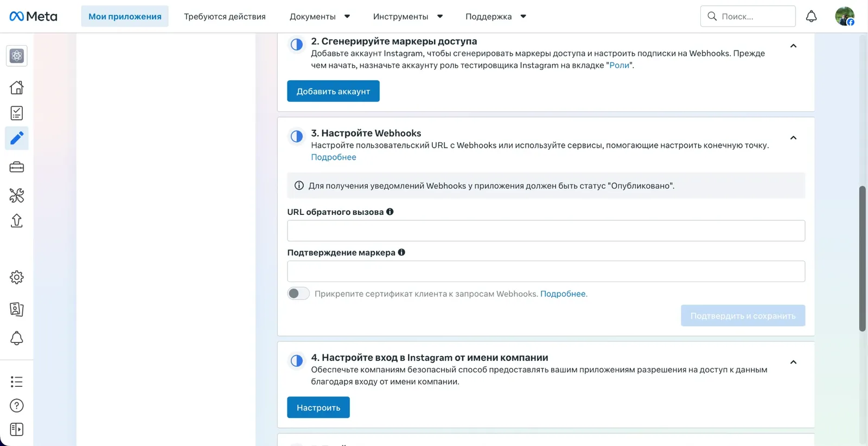Open the checklist icon in the sidebar
This screenshot has height=446, width=868.
[x=17, y=113]
